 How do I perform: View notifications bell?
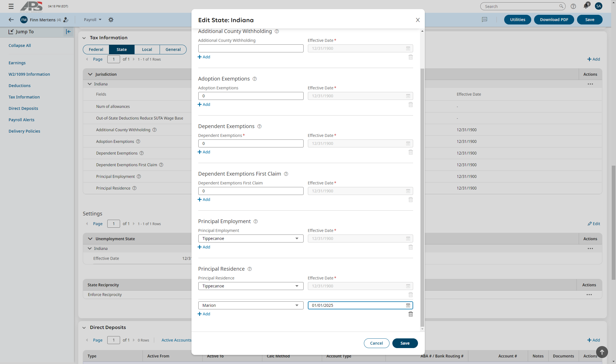[586, 6]
